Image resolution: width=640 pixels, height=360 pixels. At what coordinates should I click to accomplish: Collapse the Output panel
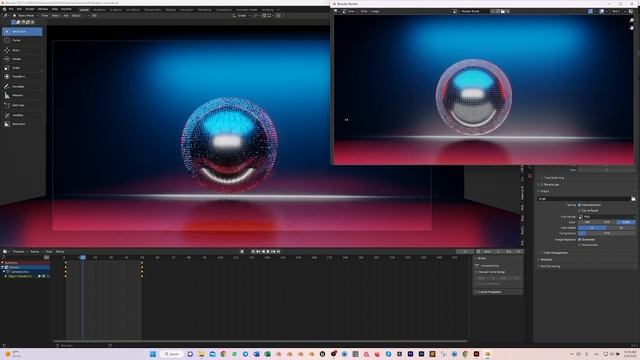point(544,191)
